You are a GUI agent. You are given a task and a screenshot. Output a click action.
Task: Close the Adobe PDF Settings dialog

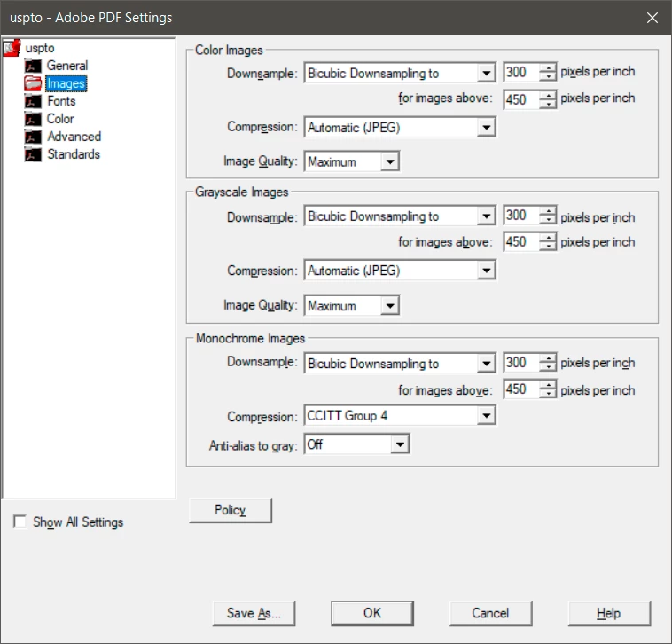652,18
